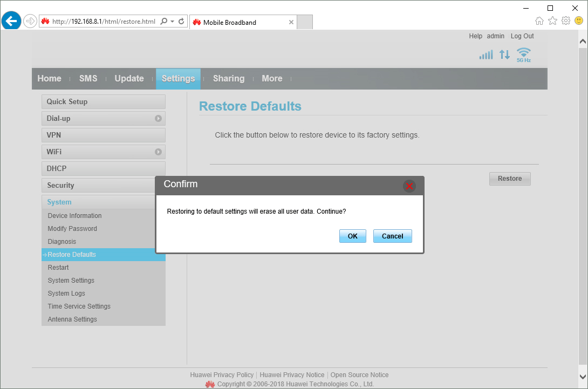Screen dimensions: 588x389
Task: Open the More menu
Action: [272, 78]
